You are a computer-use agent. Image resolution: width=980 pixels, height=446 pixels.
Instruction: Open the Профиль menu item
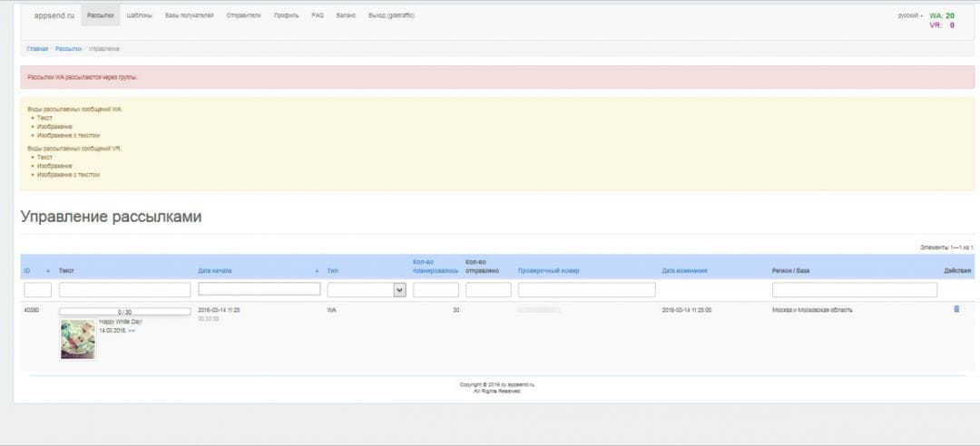point(286,15)
